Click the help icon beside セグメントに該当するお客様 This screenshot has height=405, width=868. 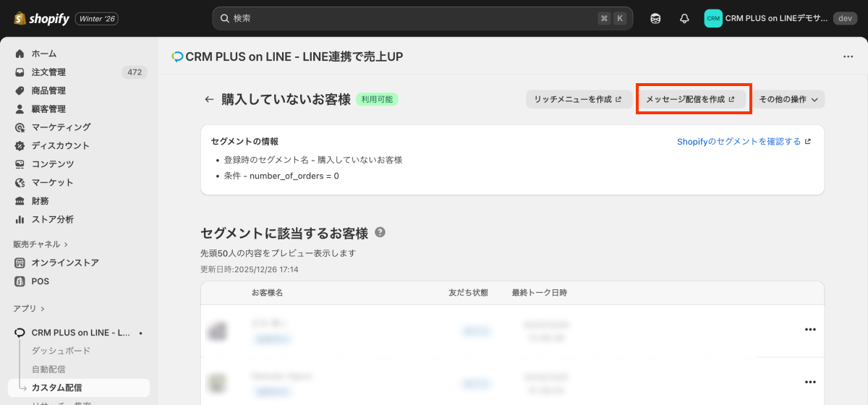380,233
